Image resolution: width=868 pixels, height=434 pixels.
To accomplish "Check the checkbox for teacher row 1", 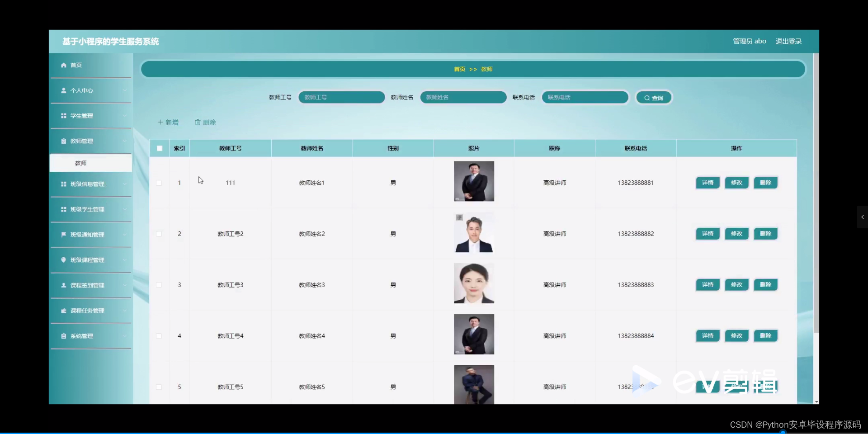I will pyautogui.click(x=159, y=183).
